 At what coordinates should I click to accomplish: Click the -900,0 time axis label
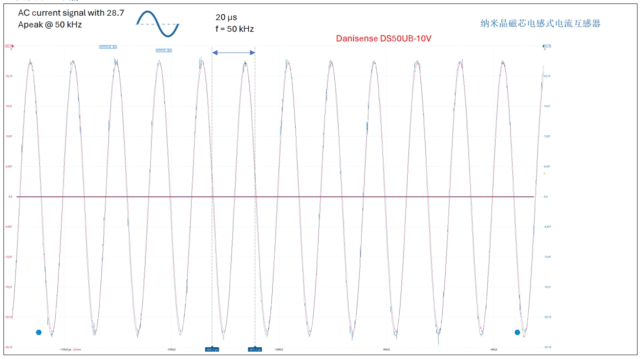click(494, 349)
